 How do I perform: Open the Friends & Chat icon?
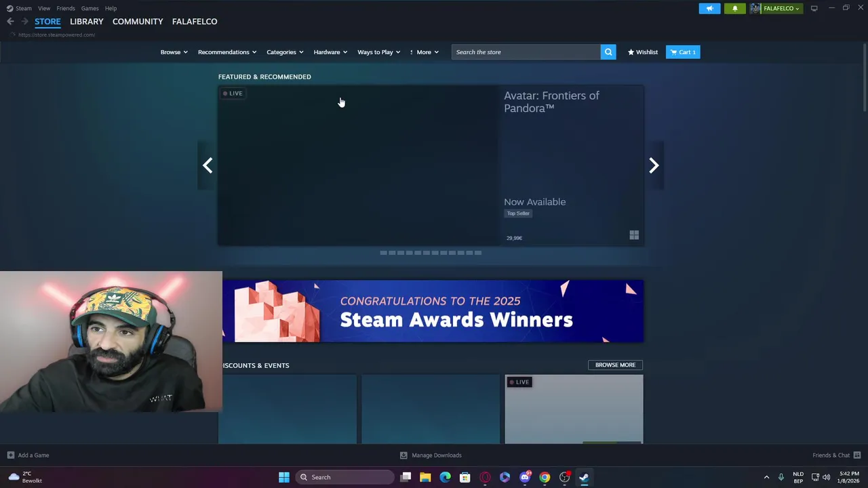pos(857,455)
